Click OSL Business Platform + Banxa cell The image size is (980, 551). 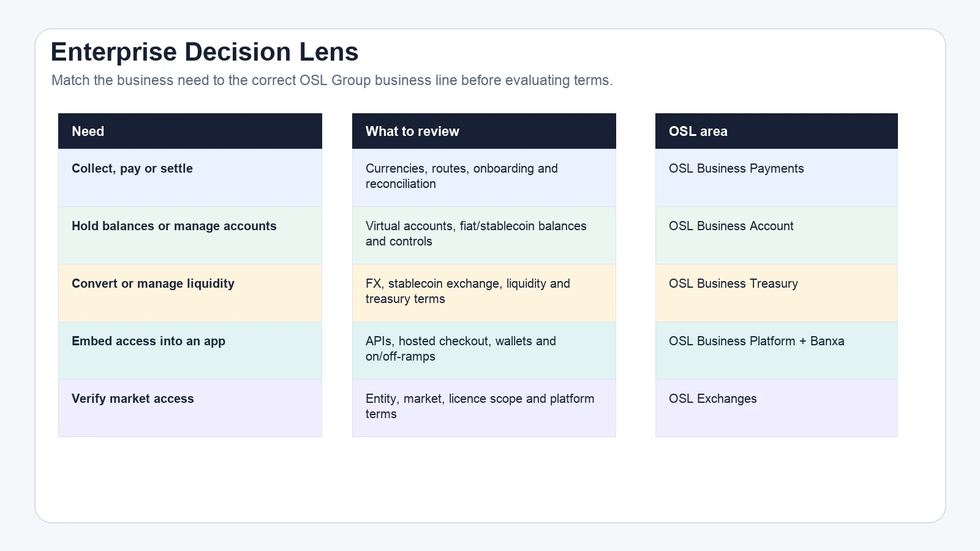click(777, 350)
